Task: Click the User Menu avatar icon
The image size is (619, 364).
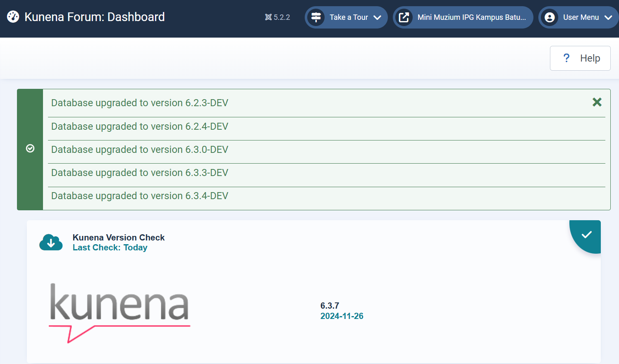Action: tap(550, 17)
